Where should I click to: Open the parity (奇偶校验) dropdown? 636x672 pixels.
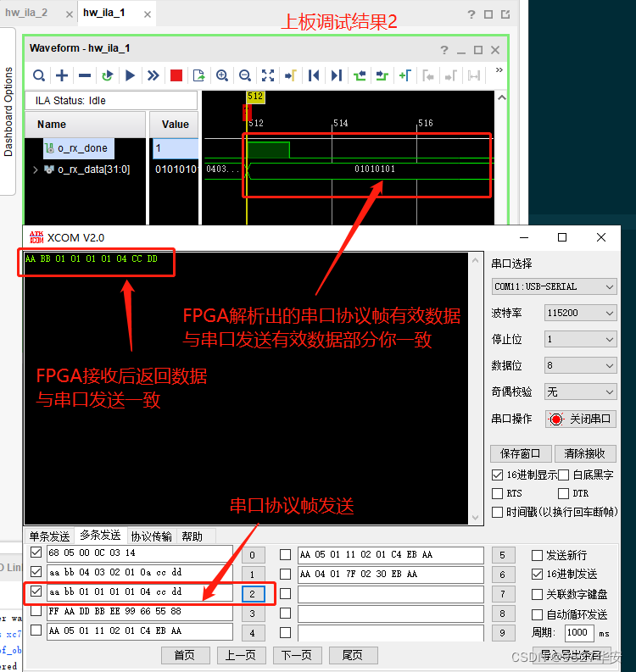pos(580,392)
